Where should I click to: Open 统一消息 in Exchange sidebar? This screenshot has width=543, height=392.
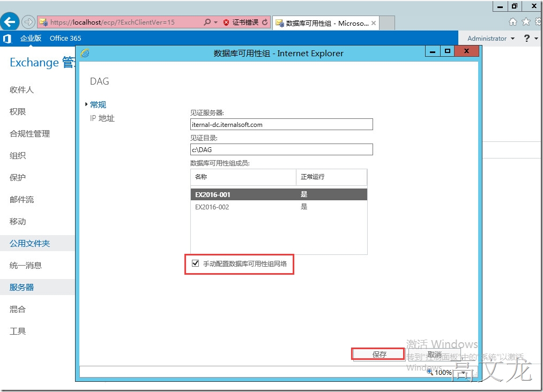point(26,266)
